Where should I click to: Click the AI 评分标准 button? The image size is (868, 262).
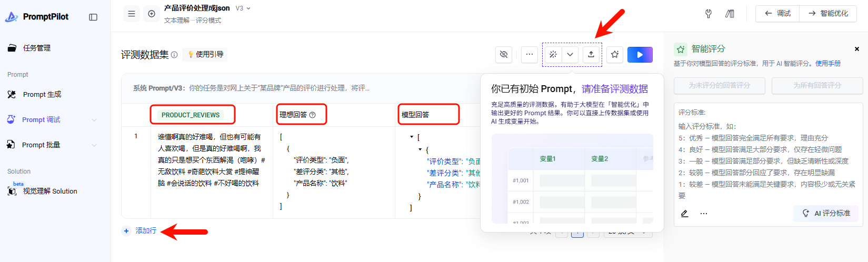826,213
